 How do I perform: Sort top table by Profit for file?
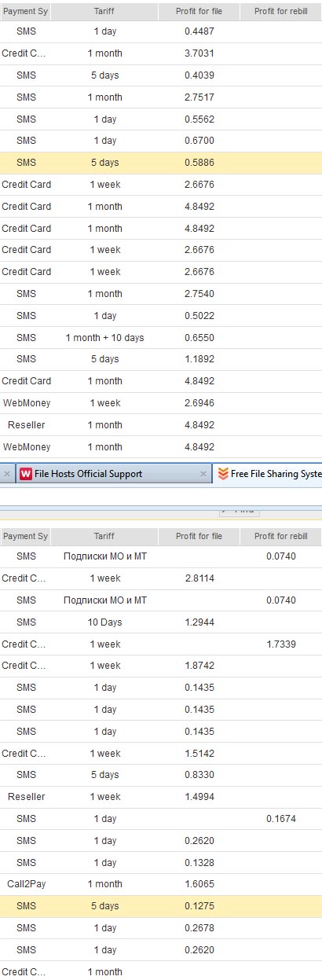pyautogui.click(x=197, y=12)
